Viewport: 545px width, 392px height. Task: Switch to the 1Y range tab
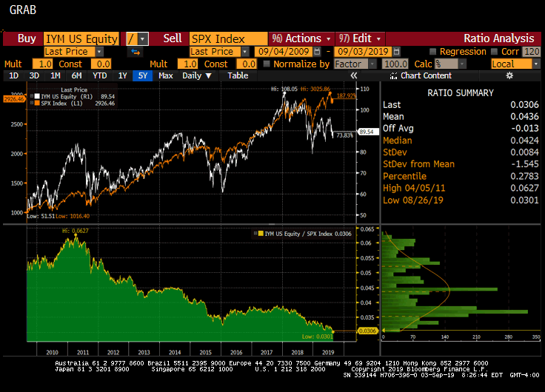(122, 75)
